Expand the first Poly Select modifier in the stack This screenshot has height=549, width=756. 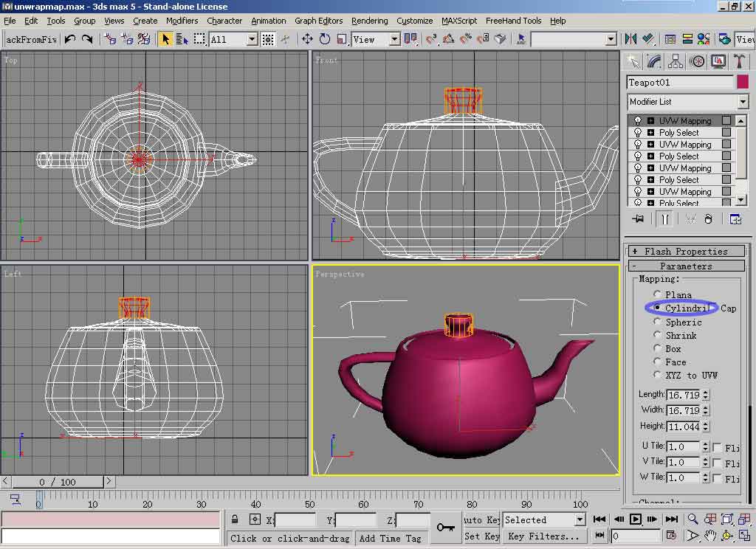click(x=650, y=133)
